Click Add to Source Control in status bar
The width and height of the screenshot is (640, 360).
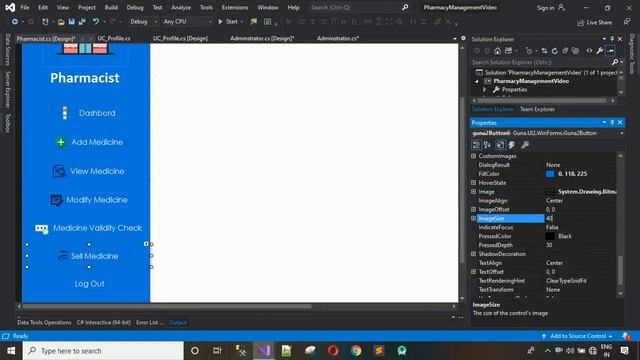point(578,336)
